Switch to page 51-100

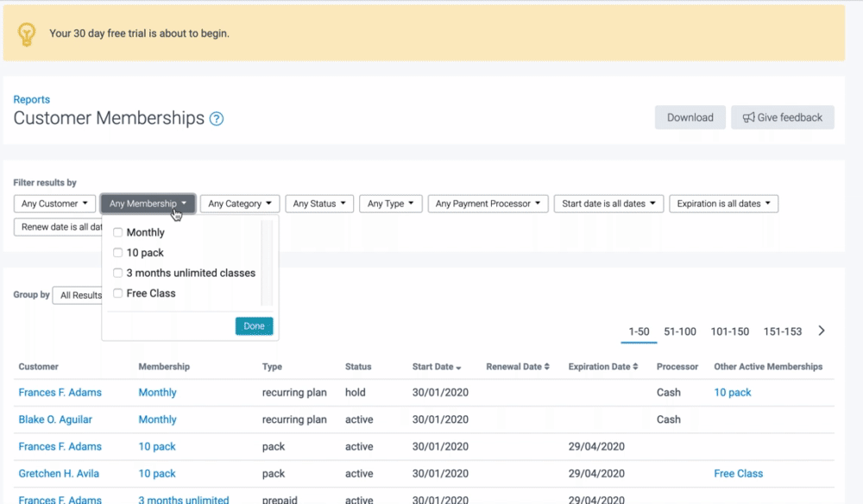coord(680,331)
